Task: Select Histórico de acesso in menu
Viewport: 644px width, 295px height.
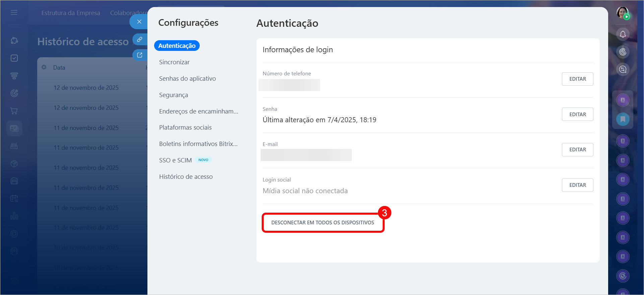Action: click(x=186, y=177)
